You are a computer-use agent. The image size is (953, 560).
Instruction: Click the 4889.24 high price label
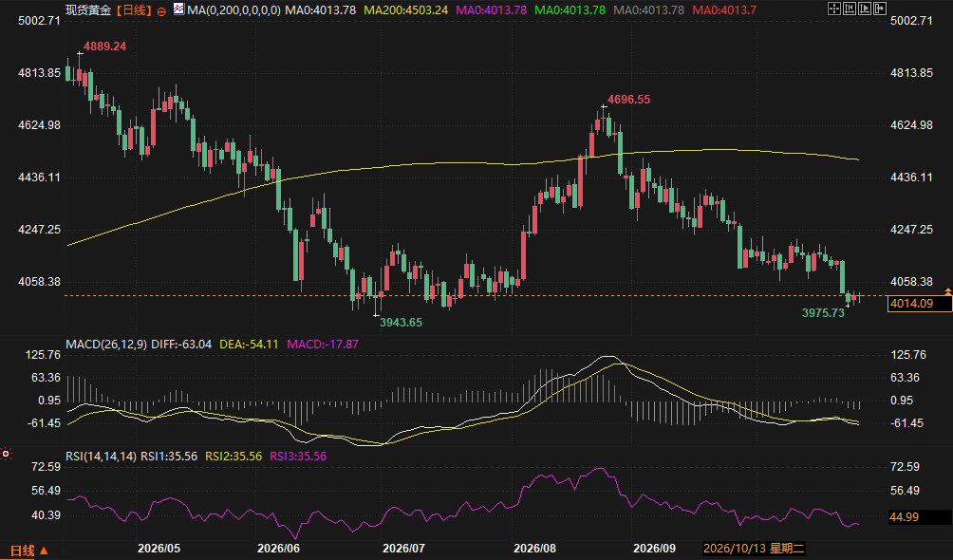(105, 47)
